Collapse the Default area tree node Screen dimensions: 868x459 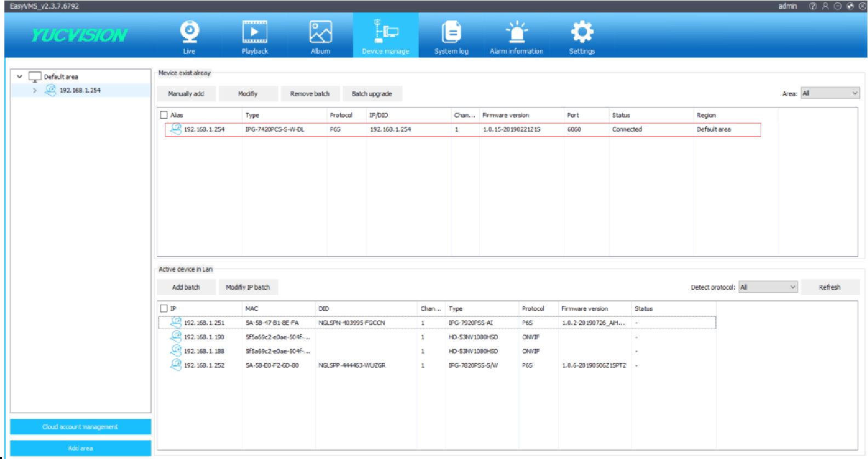pyautogui.click(x=20, y=77)
